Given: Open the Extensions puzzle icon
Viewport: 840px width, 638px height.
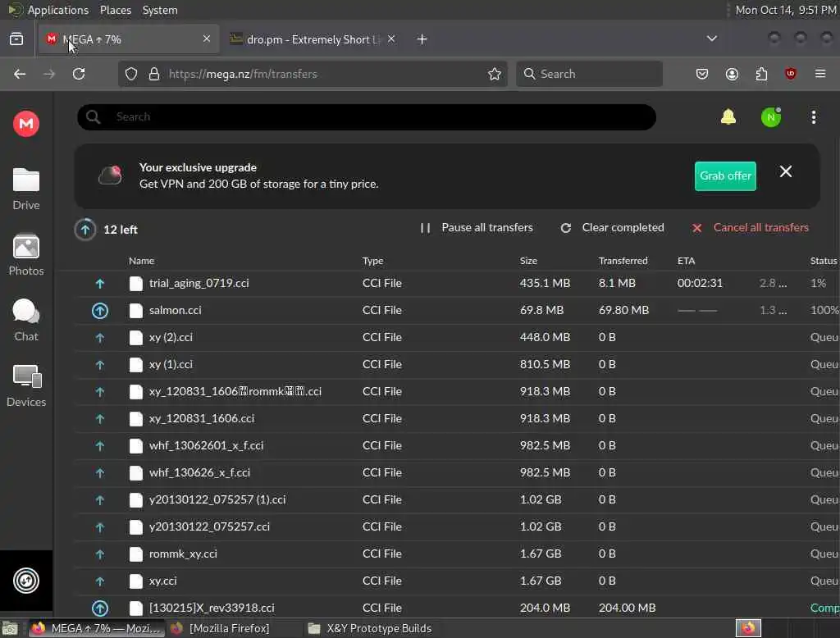Looking at the screenshot, I should (x=761, y=74).
